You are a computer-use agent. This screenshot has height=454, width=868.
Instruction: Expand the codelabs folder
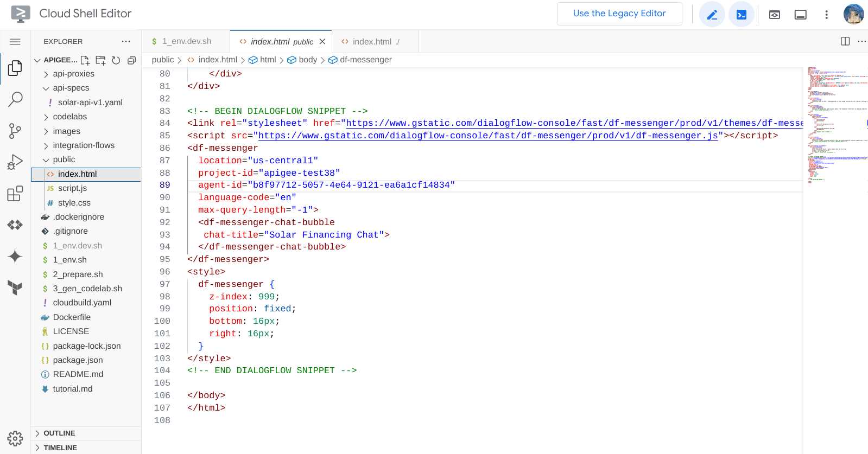69,117
